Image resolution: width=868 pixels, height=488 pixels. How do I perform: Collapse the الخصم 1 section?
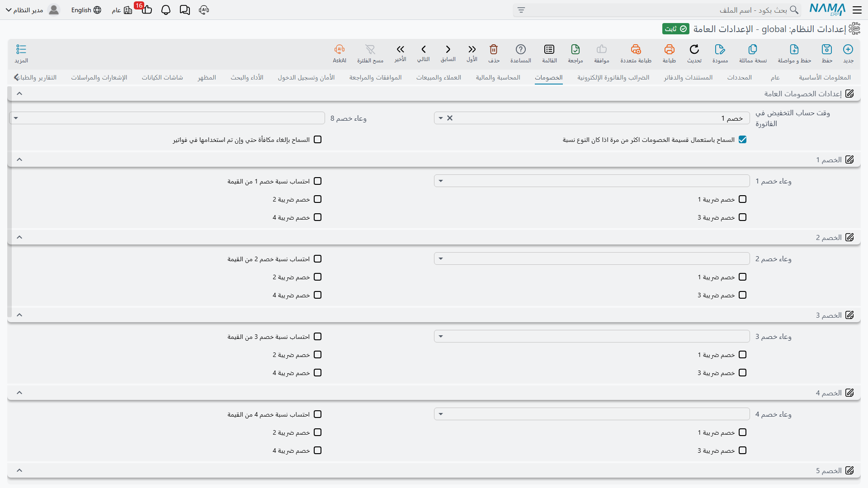point(19,160)
